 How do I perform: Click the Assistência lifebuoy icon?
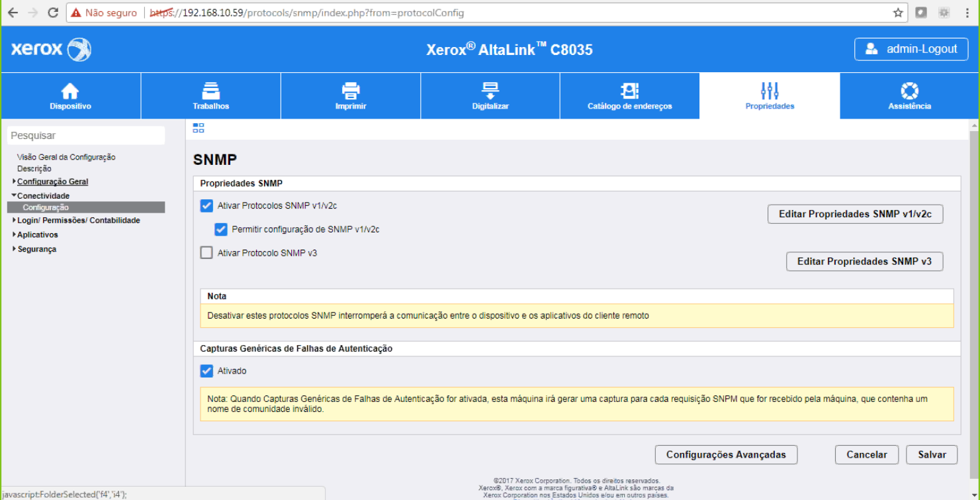(909, 91)
